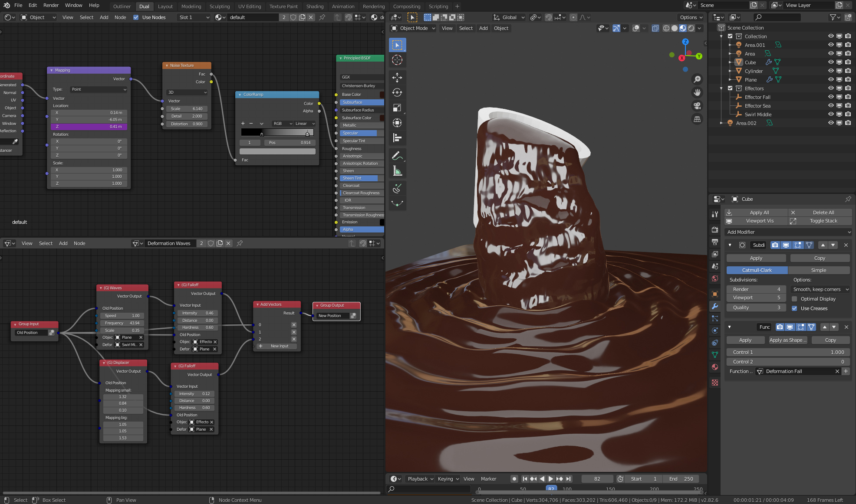Click Apply as Shape button

tap(788, 340)
